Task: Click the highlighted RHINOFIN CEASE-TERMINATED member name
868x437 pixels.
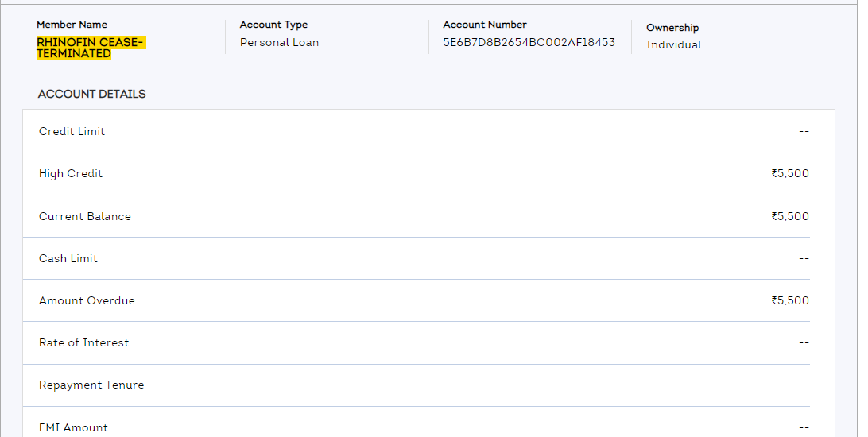Action: (90, 48)
